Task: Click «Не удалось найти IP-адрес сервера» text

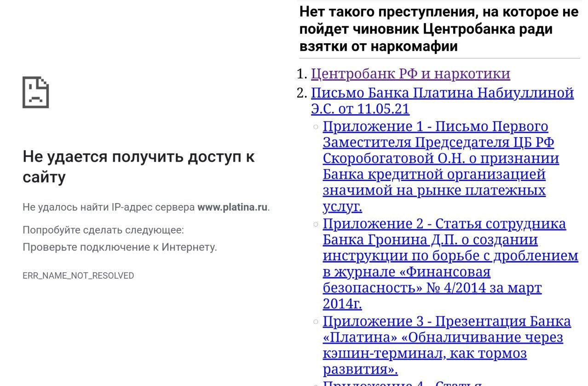Action: click(x=109, y=207)
